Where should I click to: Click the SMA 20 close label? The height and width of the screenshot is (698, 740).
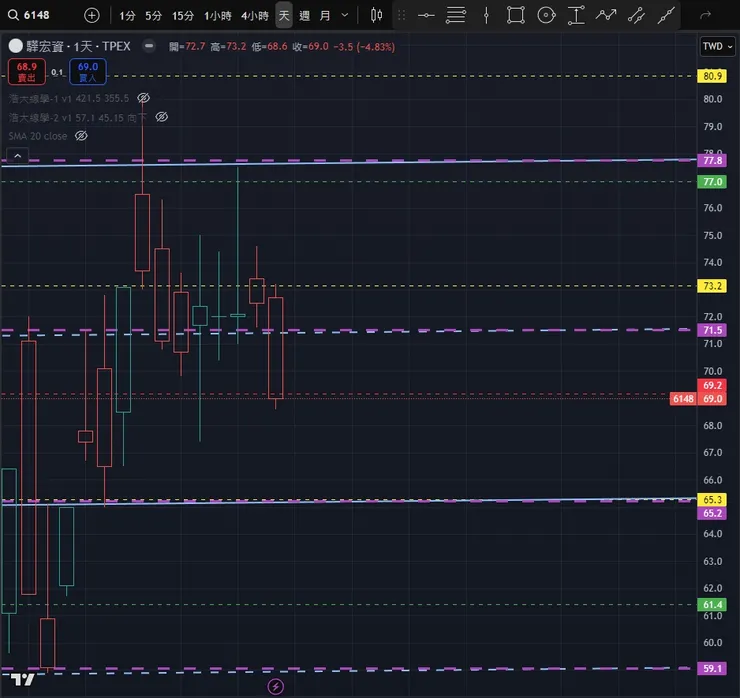point(38,136)
